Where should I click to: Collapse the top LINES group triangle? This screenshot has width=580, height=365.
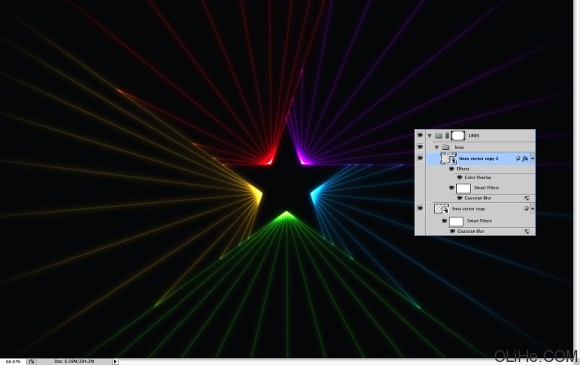tap(430, 136)
